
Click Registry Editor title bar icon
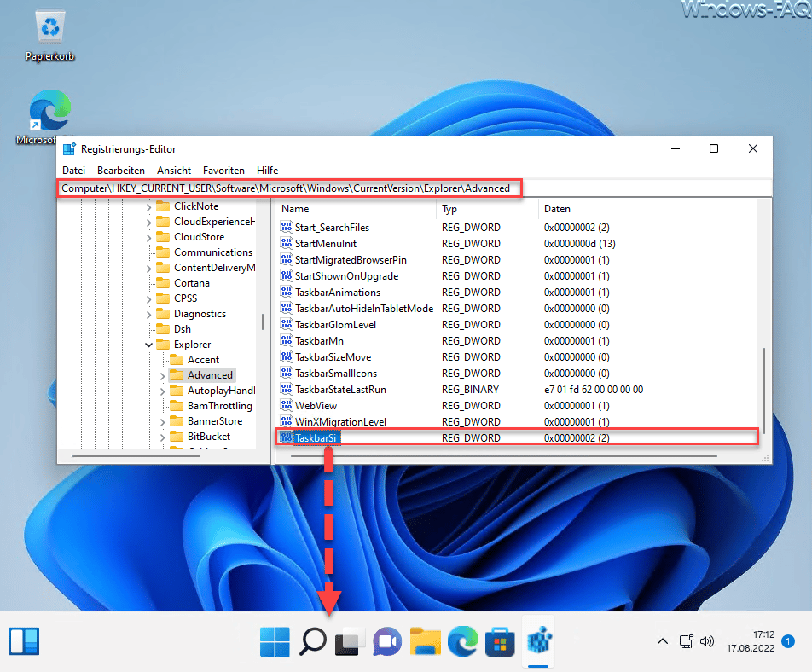pyautogui.click(x=69, y=149)
